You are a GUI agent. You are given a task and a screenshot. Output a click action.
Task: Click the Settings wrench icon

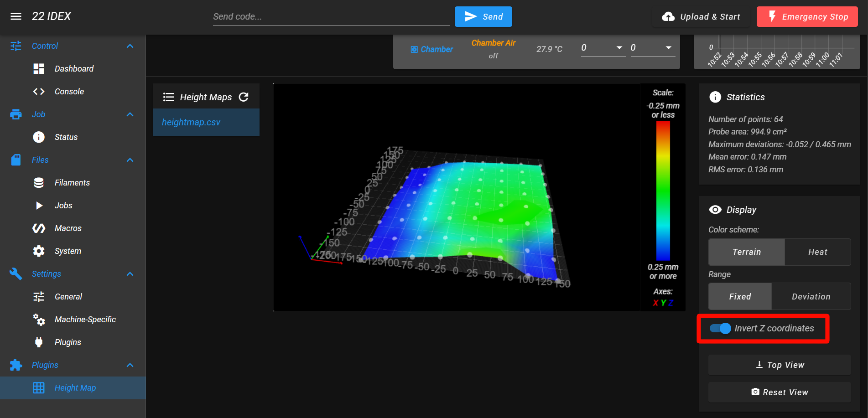click(x=16, y=274)
